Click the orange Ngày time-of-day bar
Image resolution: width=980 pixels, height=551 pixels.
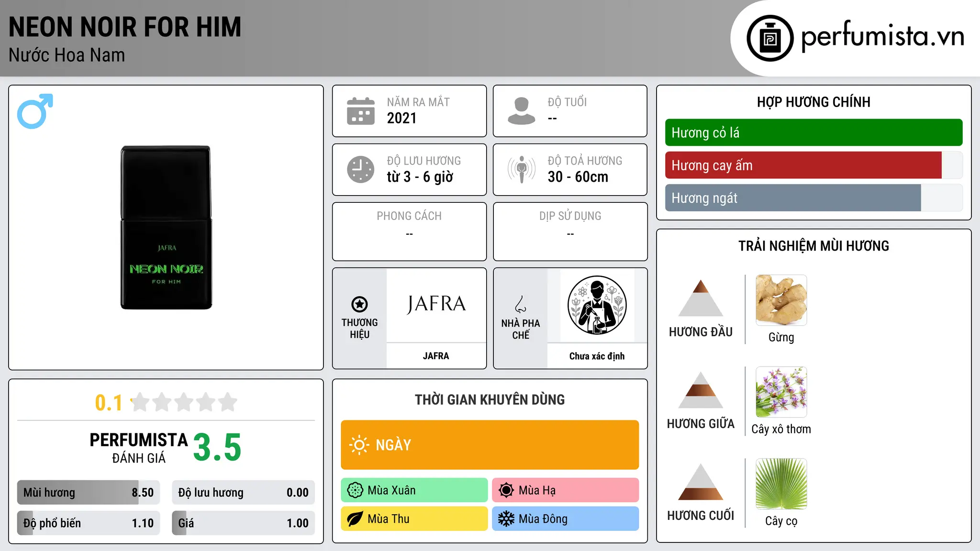click(x=490, y=445)
